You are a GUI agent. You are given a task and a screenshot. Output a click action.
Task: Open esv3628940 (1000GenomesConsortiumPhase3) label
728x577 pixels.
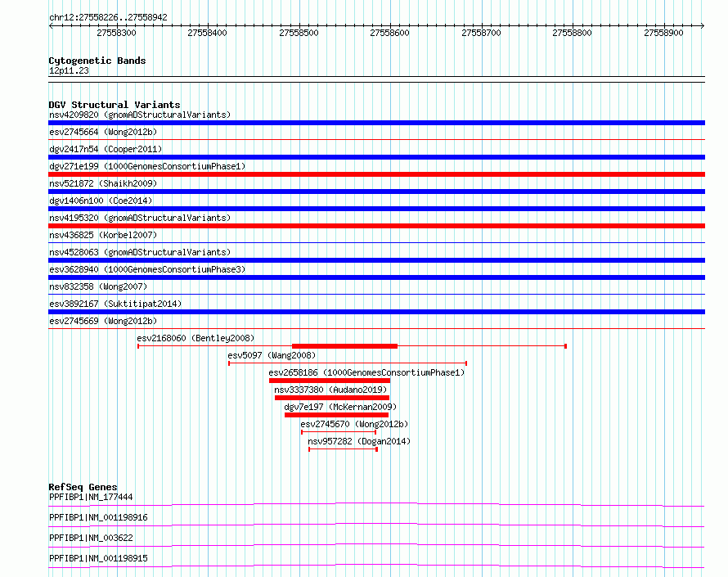(x=147, y=269)
